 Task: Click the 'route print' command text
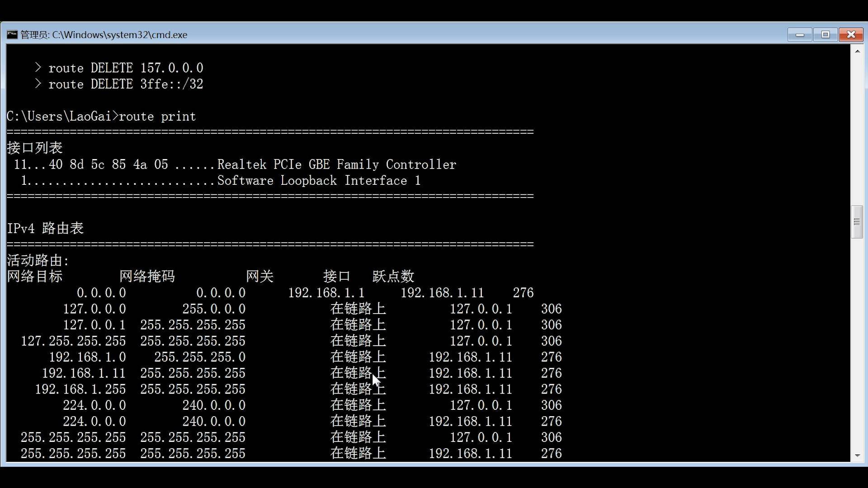point(157,117)
